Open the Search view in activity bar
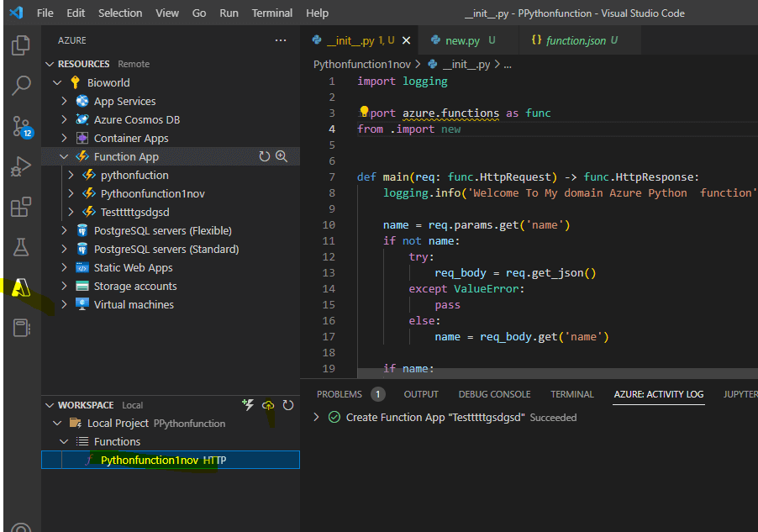The image size is (758, 532). click(21, 85)
